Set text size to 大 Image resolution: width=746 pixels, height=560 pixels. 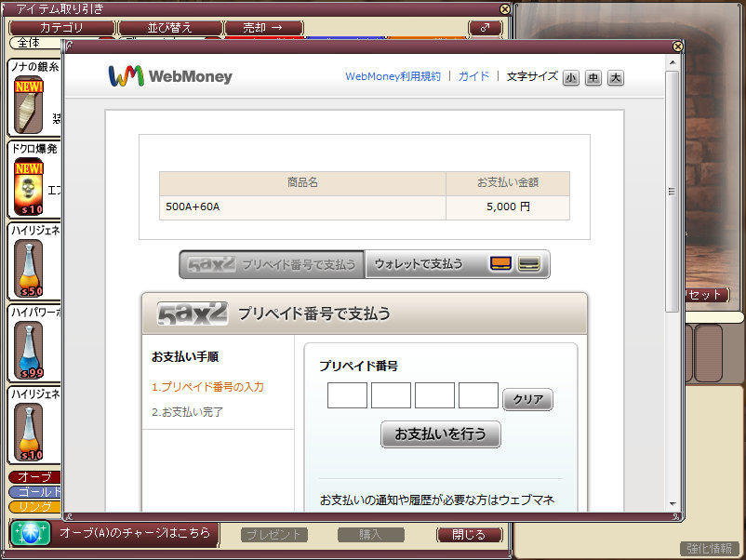(615, 77)
